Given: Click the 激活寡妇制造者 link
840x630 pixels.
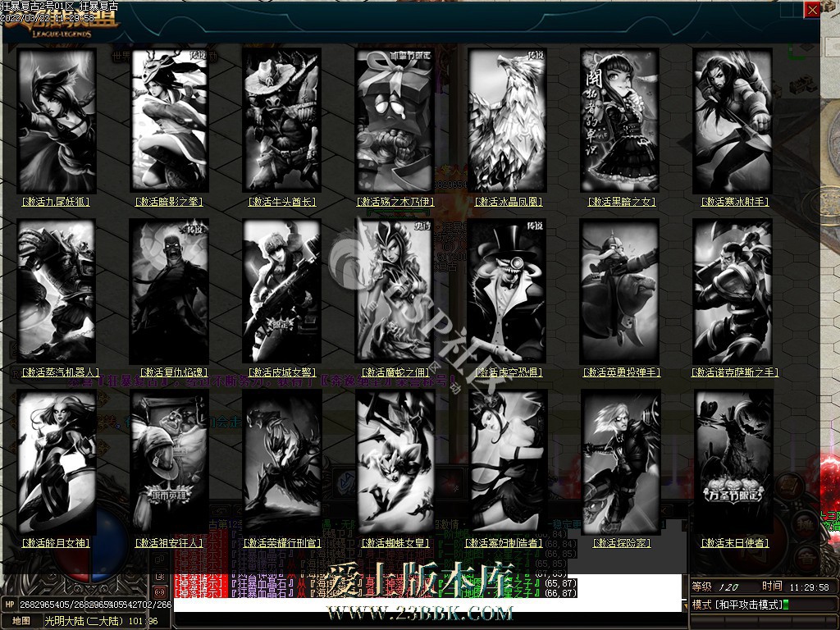Looking at the screenshot, I should [x=504, y=543].
